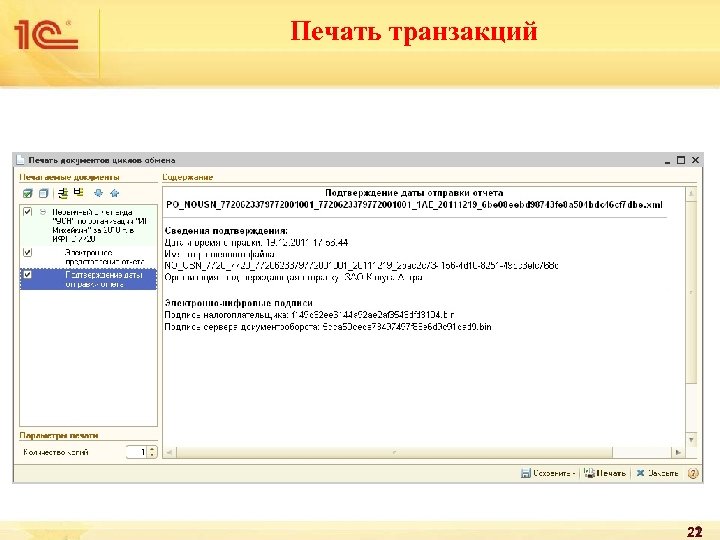The image size is (720, 540).
Task: Decrease number of copies with spinner down arrow
Action: [x=152, y=456]
